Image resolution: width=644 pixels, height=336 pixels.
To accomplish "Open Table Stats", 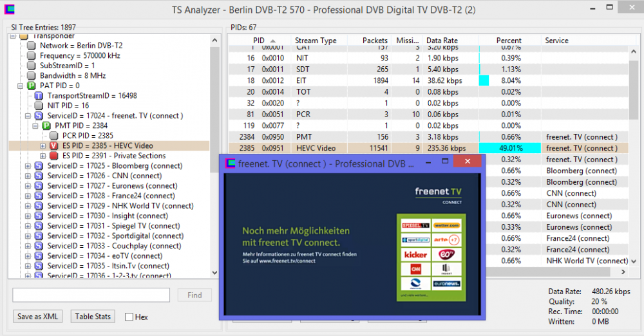I will point(92,316).
